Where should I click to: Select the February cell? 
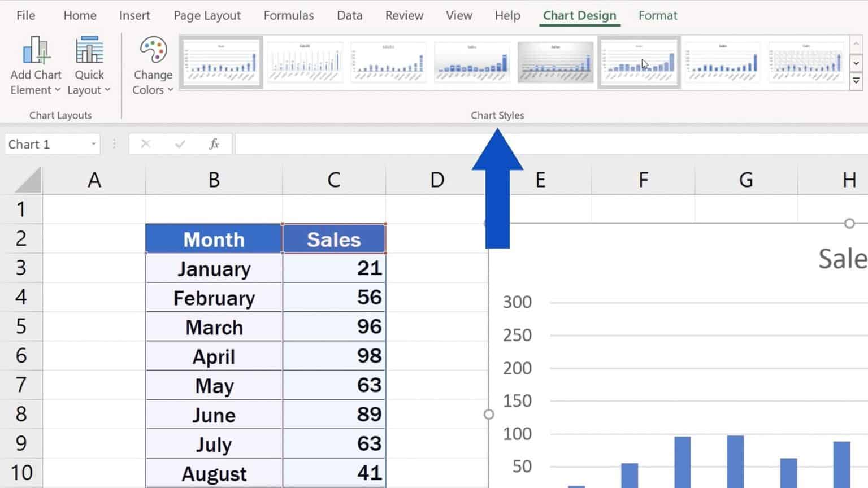pos(214,298)
